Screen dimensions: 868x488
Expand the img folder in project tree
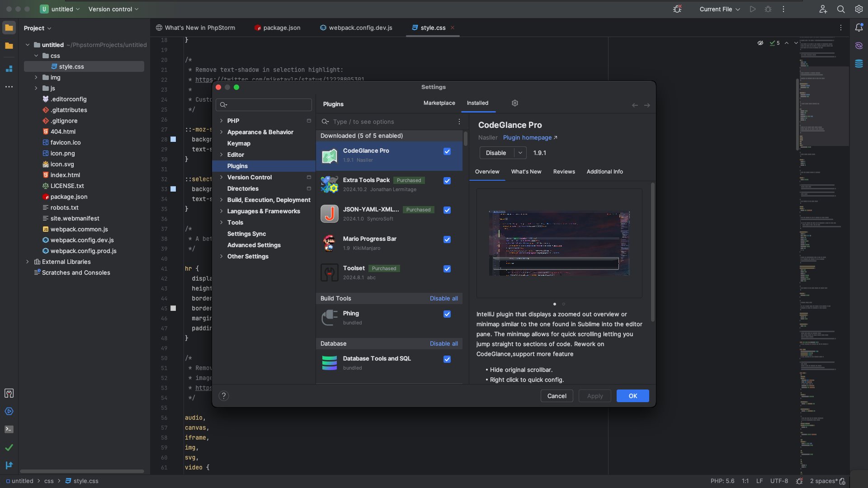pos(36,77)
